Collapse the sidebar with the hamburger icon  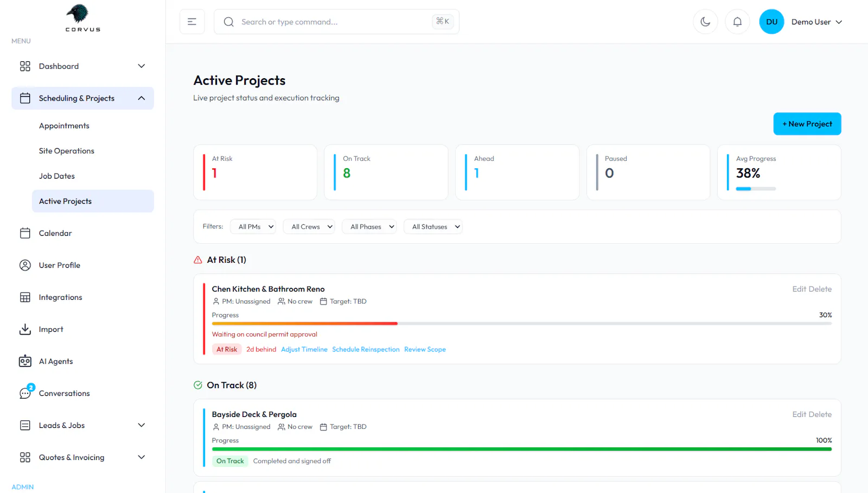(192, 22)
